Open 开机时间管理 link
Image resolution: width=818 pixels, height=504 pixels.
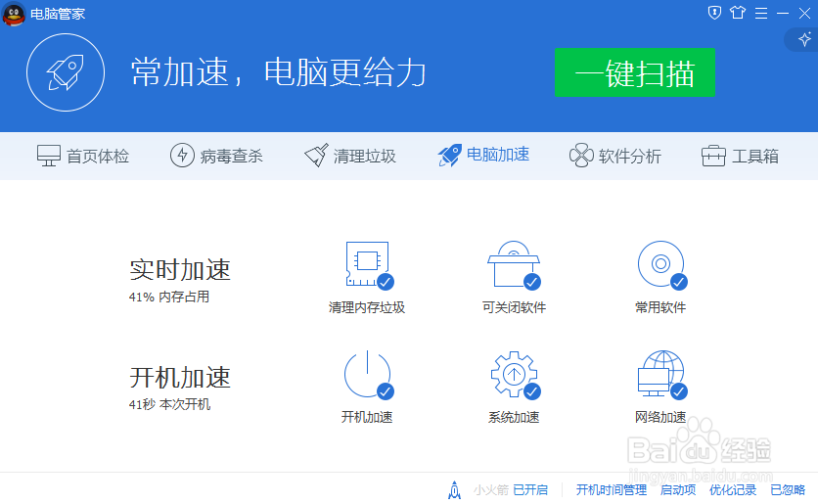pyautogui.click(x=612, y=490)
